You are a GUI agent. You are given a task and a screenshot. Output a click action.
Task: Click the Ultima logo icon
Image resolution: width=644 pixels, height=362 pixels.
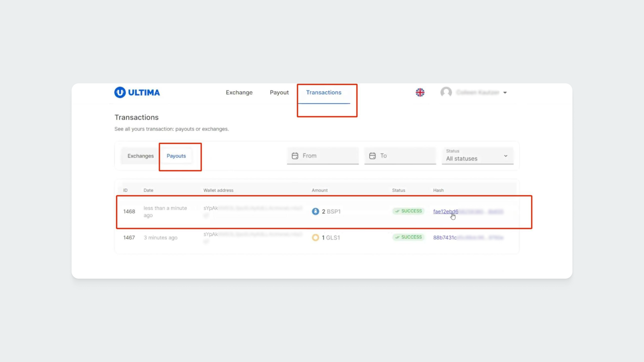120,92
